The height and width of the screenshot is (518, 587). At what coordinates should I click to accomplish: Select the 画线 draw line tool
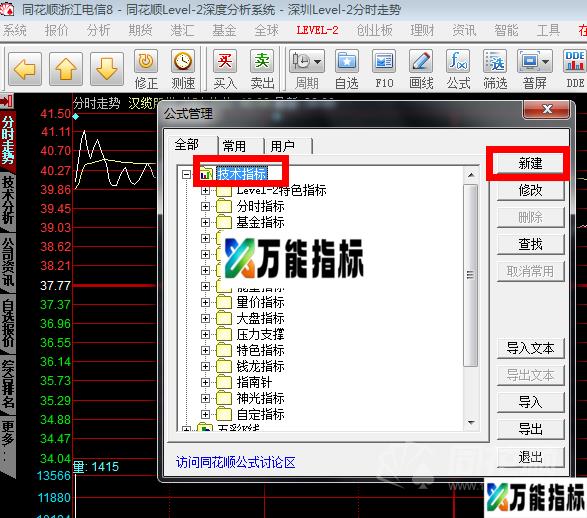coord(421,70)
